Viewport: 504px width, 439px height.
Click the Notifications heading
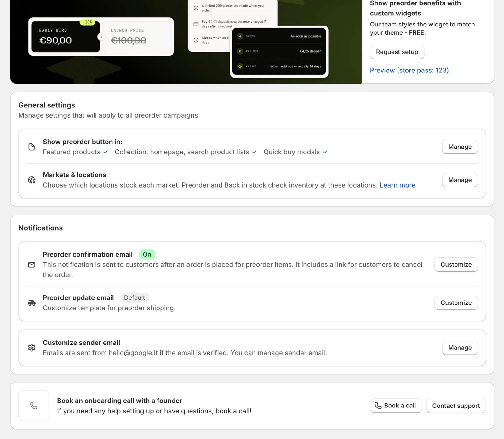click(x=41, y=228)
